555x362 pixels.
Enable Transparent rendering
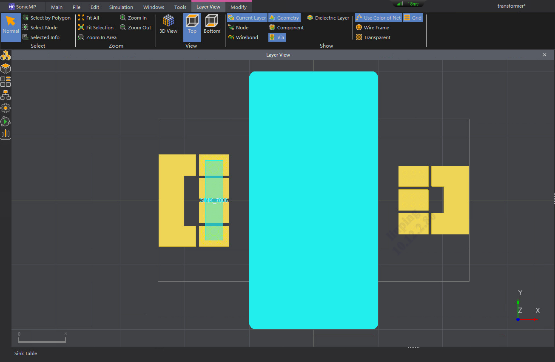(373, 37)
